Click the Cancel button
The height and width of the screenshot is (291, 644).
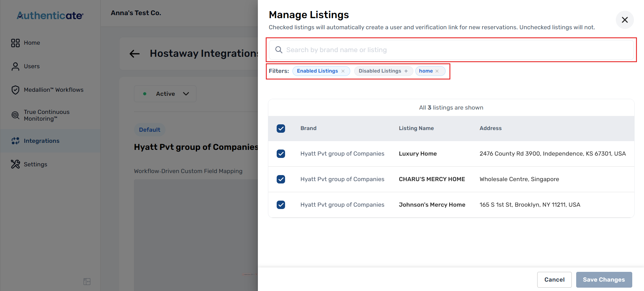coord(554,280)
